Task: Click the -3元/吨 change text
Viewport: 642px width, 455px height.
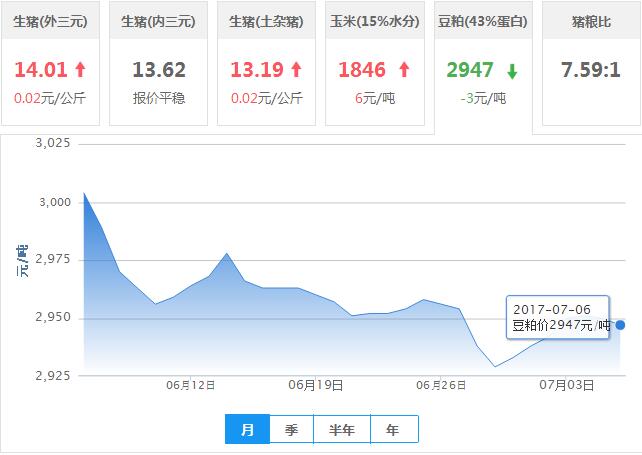Action: click(483, 98)
